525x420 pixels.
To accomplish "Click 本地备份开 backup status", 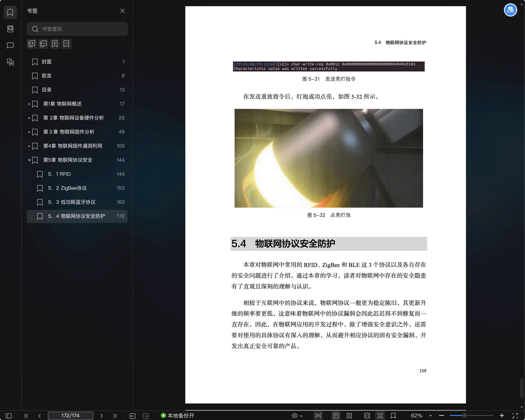I will [177, 416].
